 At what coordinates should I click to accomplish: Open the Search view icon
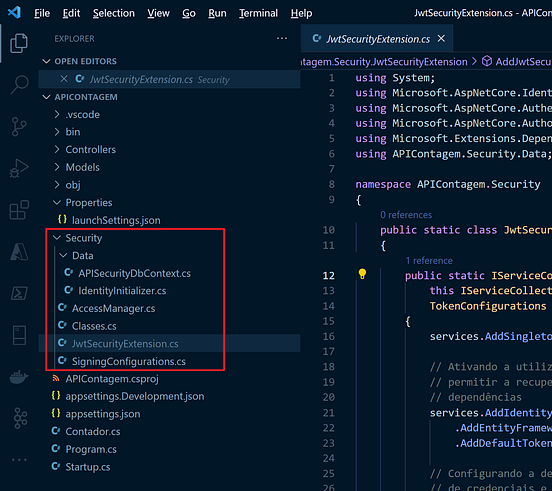[x=19, y=85]
